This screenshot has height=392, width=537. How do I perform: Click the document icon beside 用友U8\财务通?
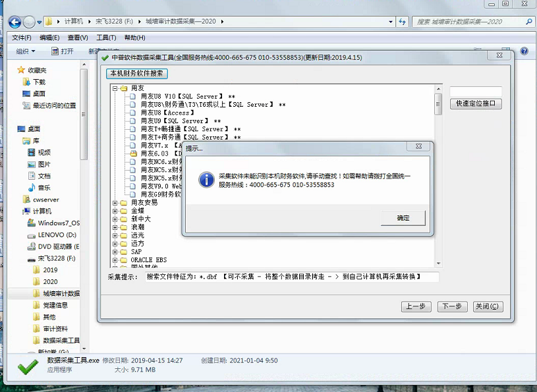tap(133, 105)
